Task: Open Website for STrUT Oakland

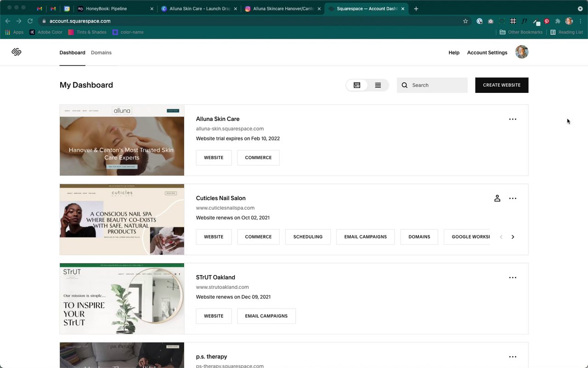Action: click(x=214, y=316)
